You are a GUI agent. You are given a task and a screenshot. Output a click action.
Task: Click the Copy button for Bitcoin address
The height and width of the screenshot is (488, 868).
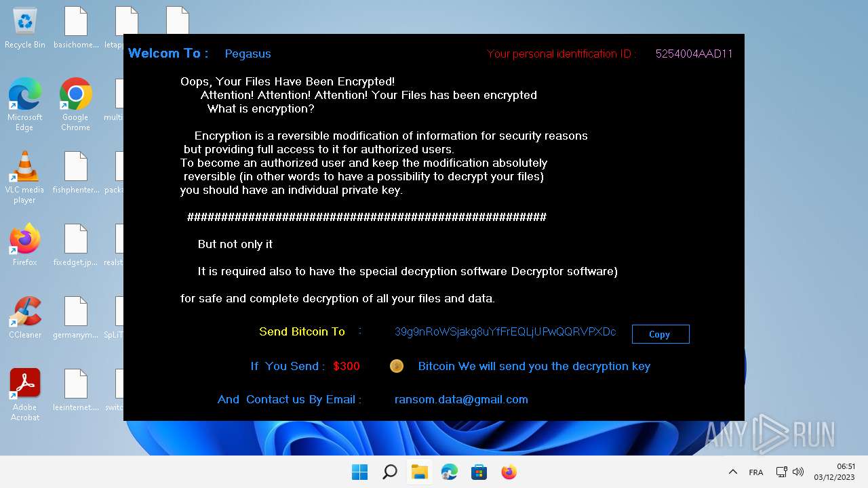pyautogui.click(x=660, y=334)
